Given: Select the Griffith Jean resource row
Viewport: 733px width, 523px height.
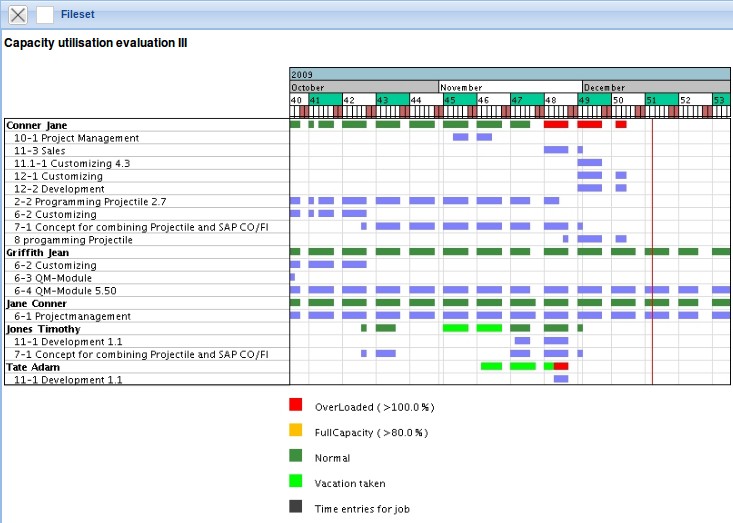Looking at the screenshot, I should click(39, 252).
